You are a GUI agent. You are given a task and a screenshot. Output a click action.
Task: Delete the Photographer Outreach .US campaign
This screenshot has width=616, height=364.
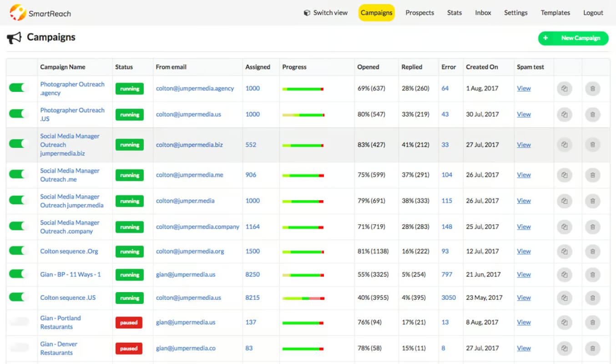click(592, 115)
